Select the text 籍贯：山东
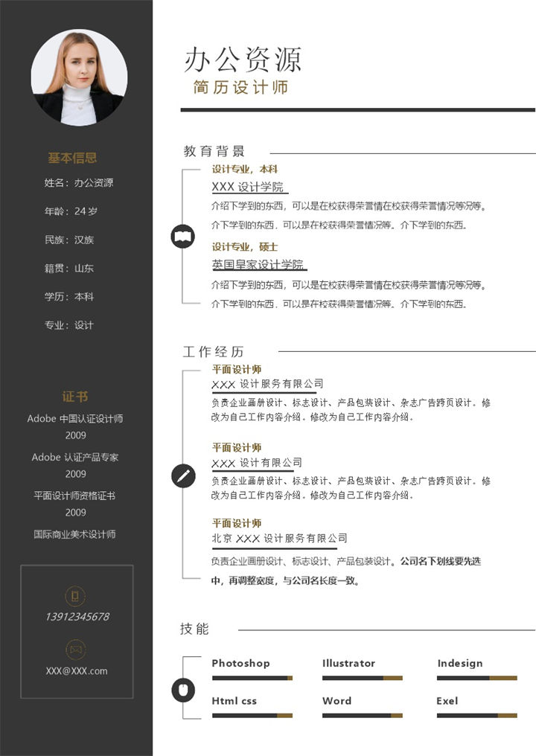Image resolution: width=536 pixels, height=756 pixels. point(69,268)
